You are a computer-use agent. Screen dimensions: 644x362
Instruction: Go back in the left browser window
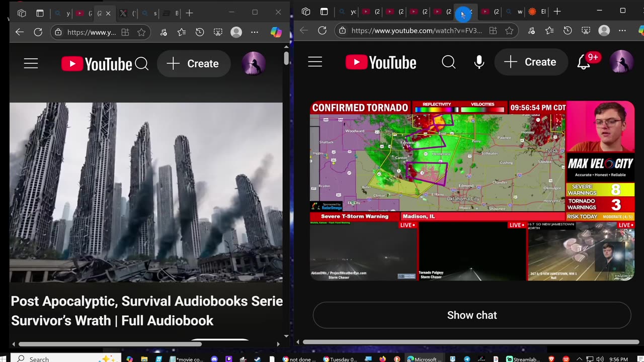tap(20, 32)
